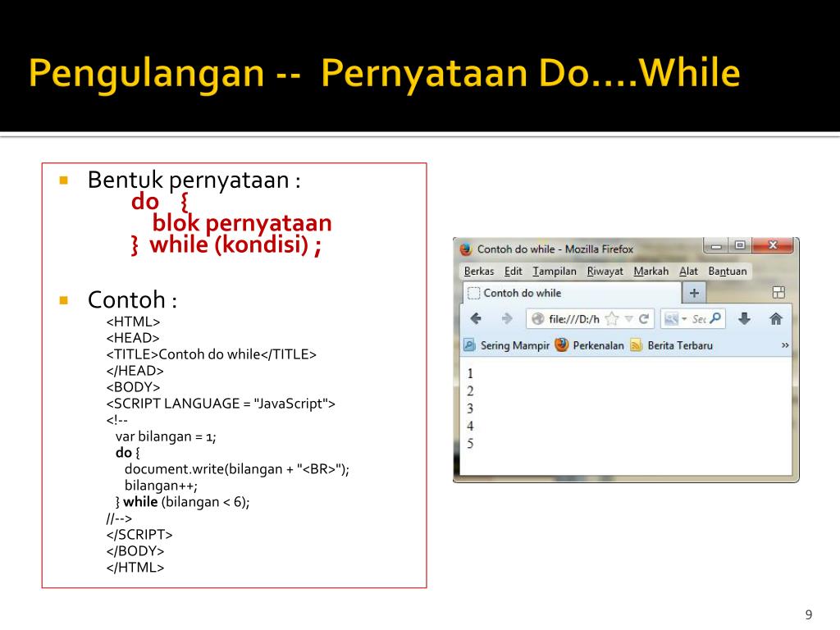Screen dimensions: 840x630
Task: Click the <TITLE>Contoh do while</TITLE> line
Action: click(x=211, y=354)
